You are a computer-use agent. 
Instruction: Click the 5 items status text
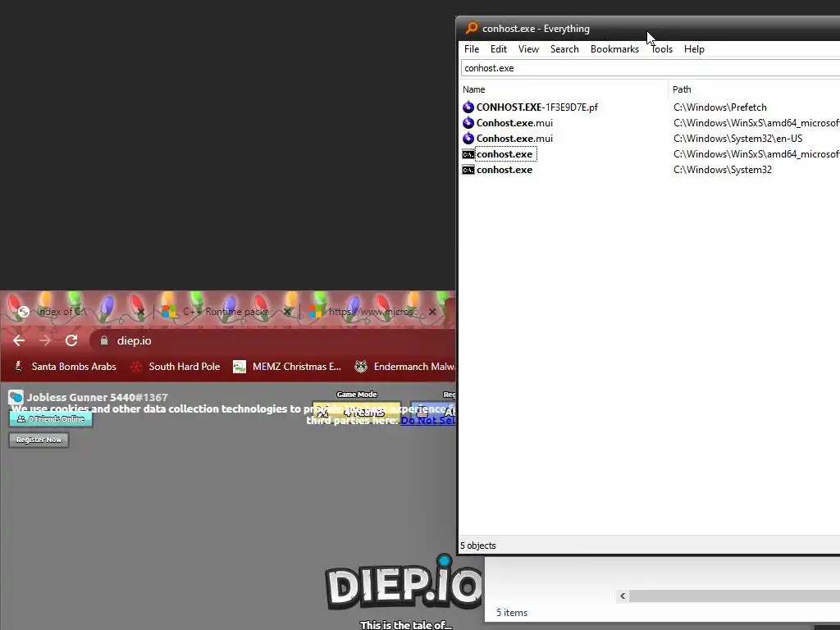click(512, 612)
